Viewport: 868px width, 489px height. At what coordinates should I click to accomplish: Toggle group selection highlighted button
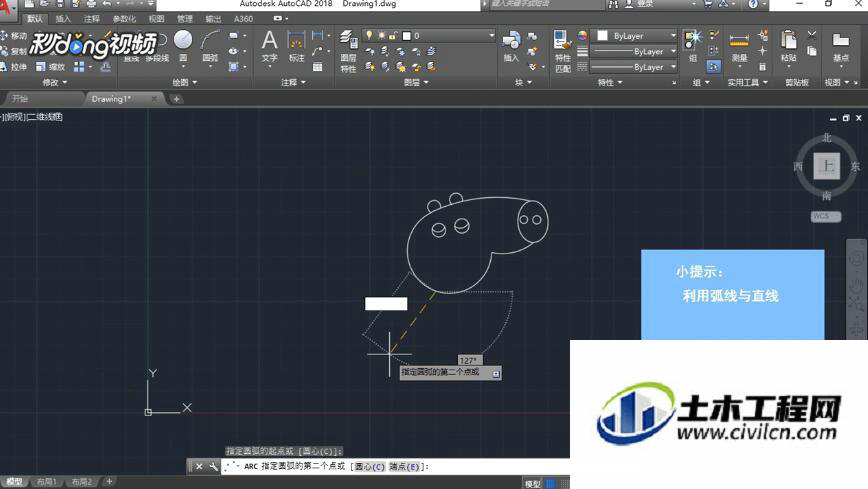713,66
